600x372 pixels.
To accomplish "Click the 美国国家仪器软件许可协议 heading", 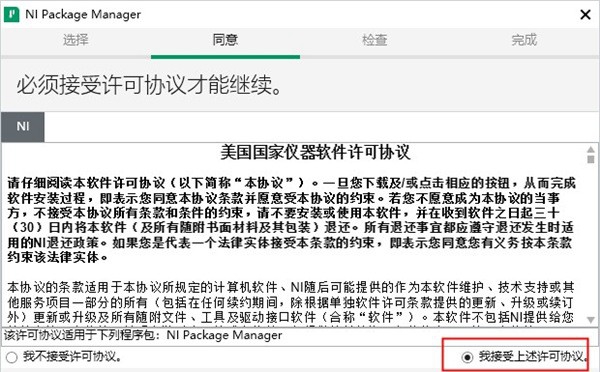I will pyautogui.click(x=315, y=152).
